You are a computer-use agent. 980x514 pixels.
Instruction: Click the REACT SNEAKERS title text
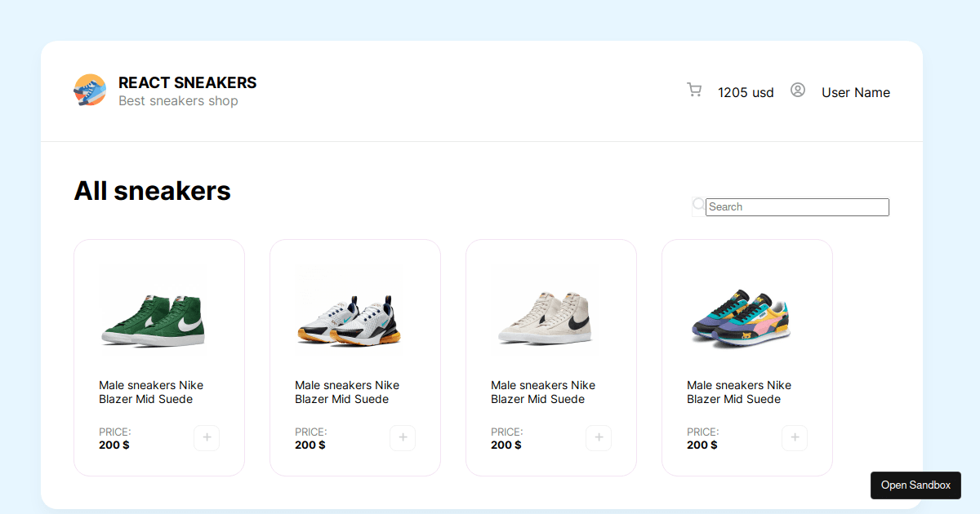click(x=186, y=82)
